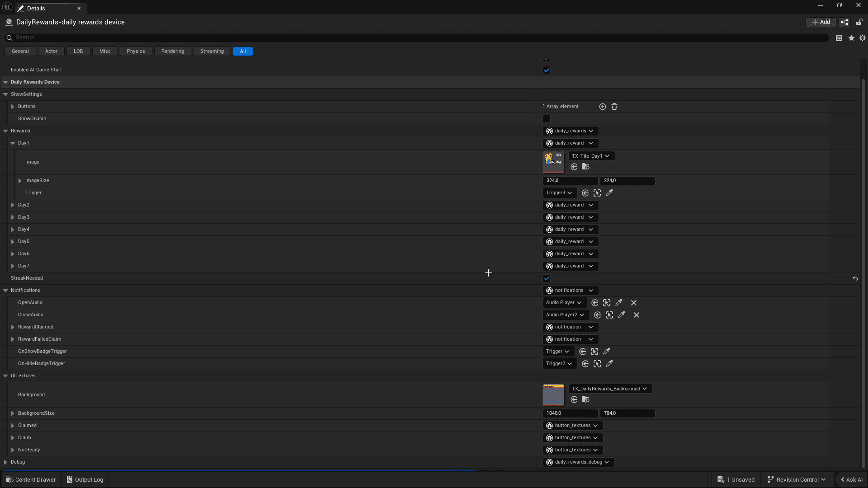Show favorites star filter

pos(851,38)
